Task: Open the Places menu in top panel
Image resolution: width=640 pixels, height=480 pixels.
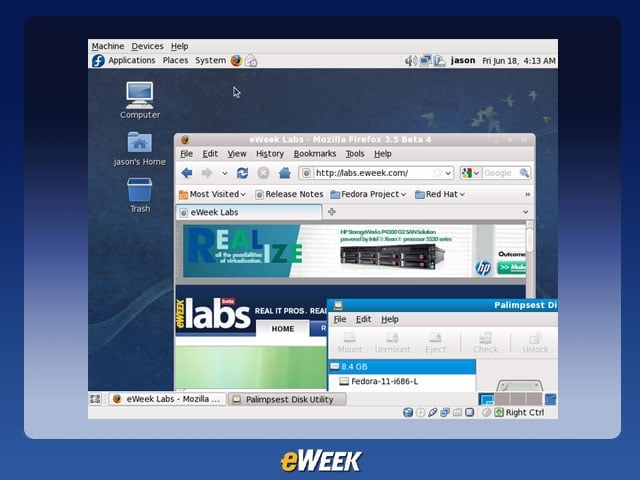Action: (x=175, y=60)
